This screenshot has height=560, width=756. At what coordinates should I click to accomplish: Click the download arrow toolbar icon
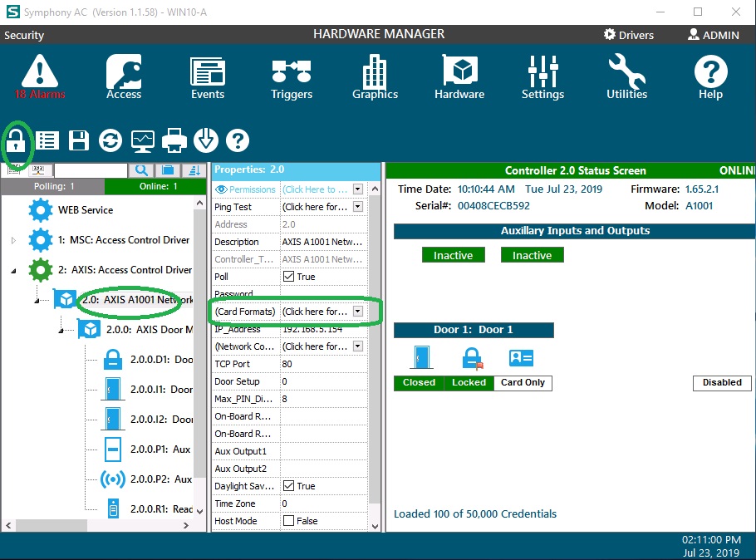point(206,141)
